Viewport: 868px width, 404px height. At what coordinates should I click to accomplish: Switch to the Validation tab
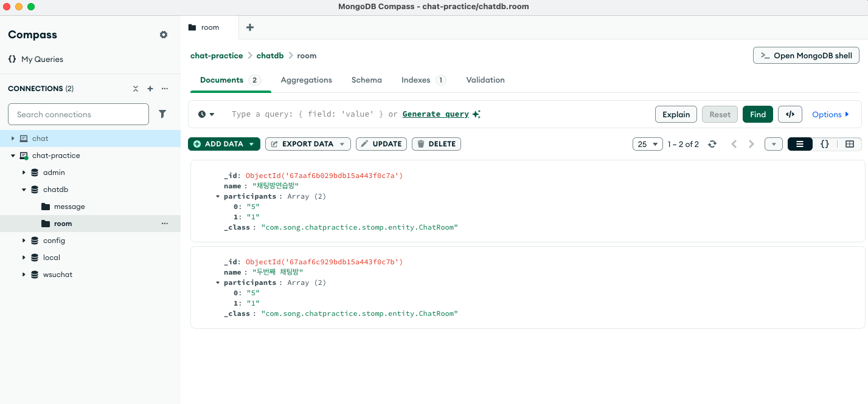pos(485,80)
